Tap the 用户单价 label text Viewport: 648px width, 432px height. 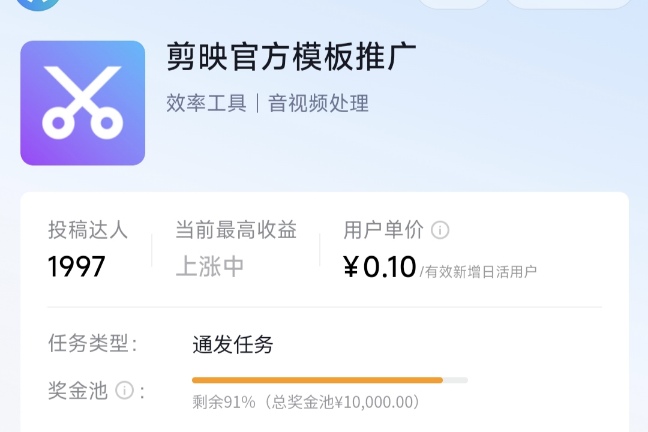click(383, 230)
